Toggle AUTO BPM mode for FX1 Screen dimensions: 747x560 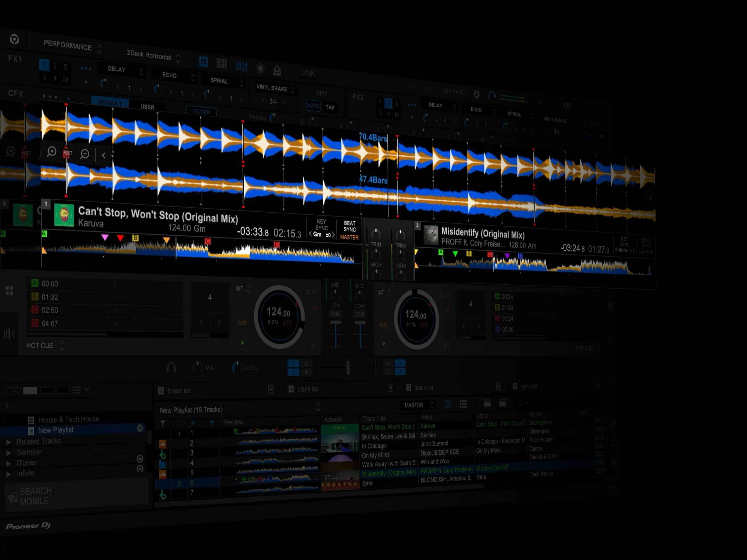click(x=313, y=106)
